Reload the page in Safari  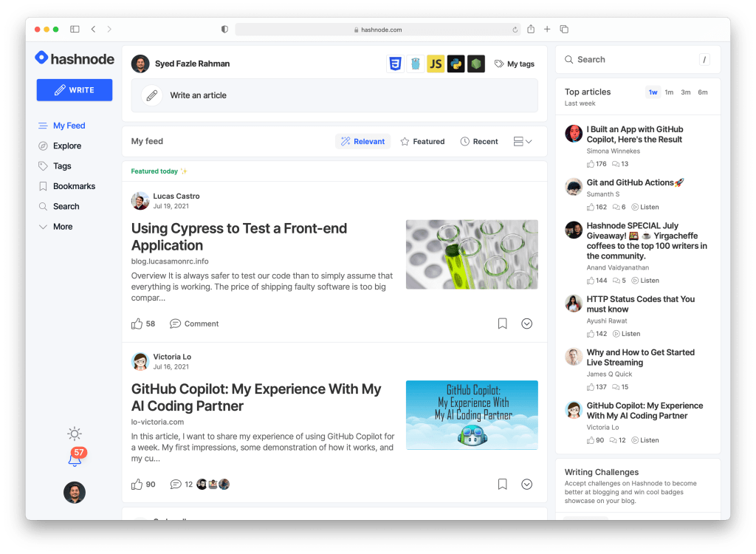click(515, 30)
